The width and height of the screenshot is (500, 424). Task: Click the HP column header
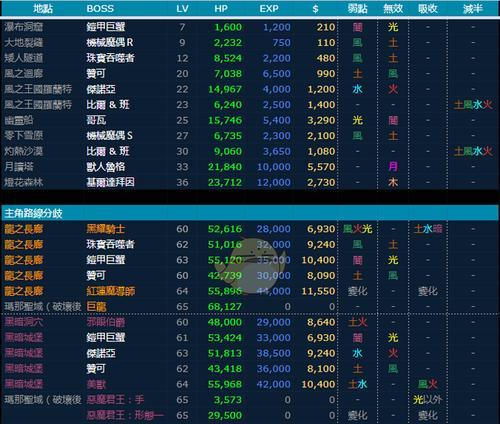coord(221,9)
